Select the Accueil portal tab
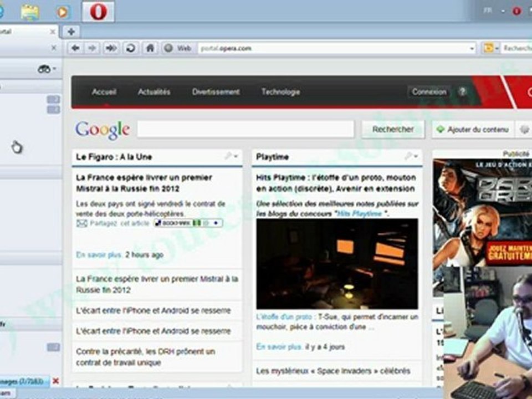Viewport: 532px width, 399px height. pyautogui.click(x=104, y=92)
